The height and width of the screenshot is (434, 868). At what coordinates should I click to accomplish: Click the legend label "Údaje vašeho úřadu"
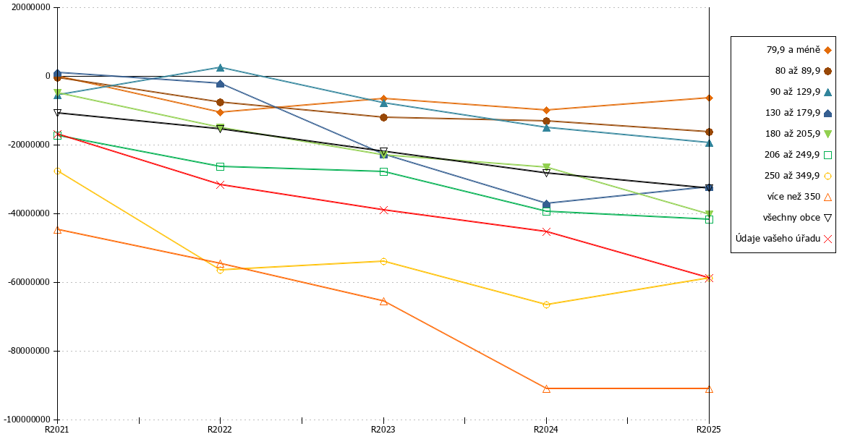[778, 239]
